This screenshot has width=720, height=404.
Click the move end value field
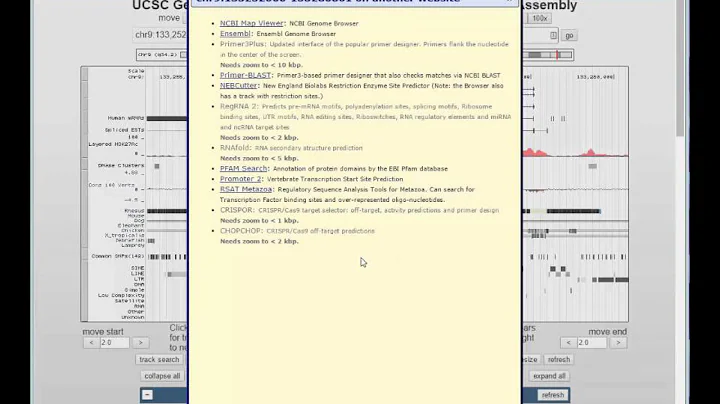[592, 342]
